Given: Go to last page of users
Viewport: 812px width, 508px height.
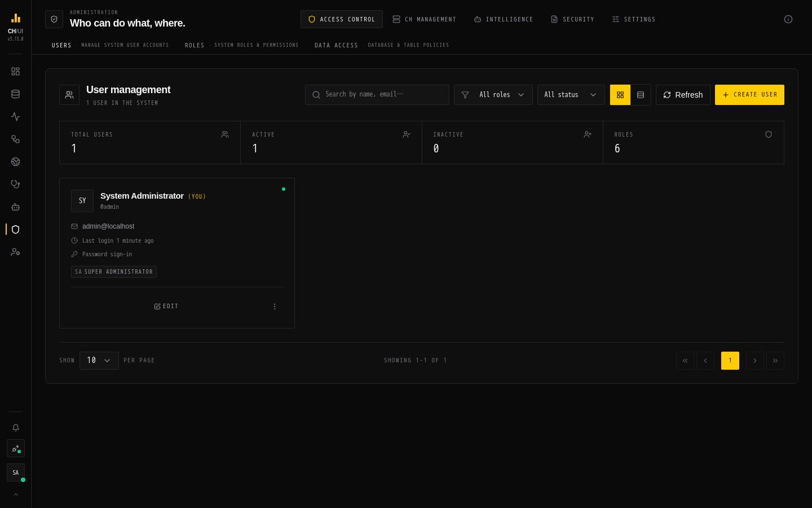Looking at the screenshot, I should click(x=775, y=361).
